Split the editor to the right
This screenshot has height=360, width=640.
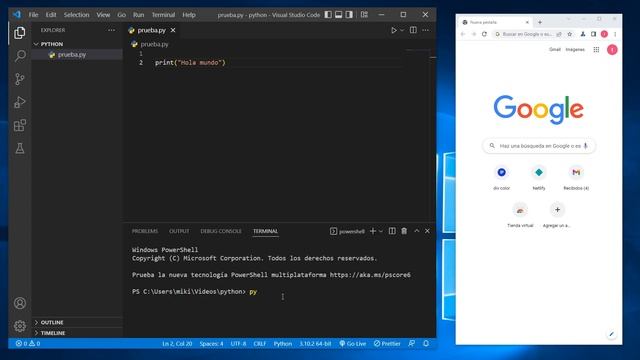tap(413, 30)
